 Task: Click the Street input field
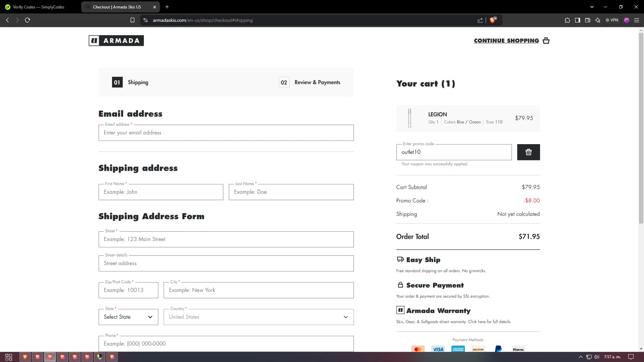226,239
